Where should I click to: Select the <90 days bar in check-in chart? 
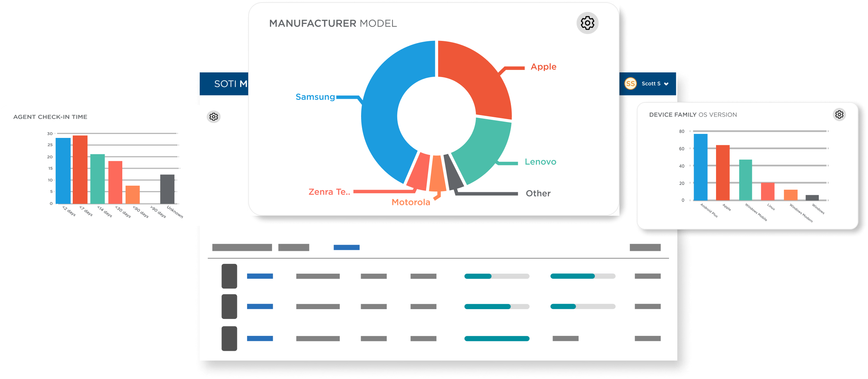(132, 194)
